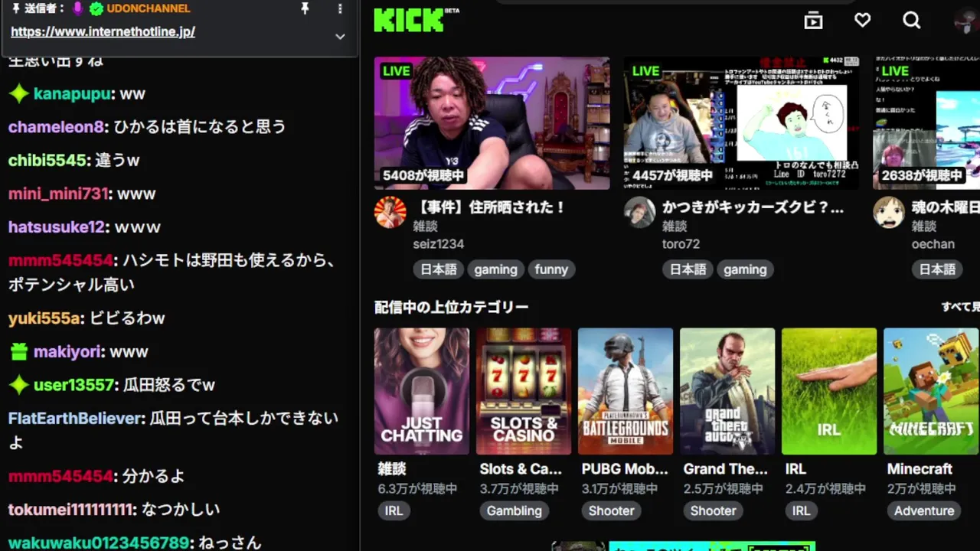The width and height of the screenshot is (980, 551).
Task: Click the Grand The... category title
Action: pos(725,469)
